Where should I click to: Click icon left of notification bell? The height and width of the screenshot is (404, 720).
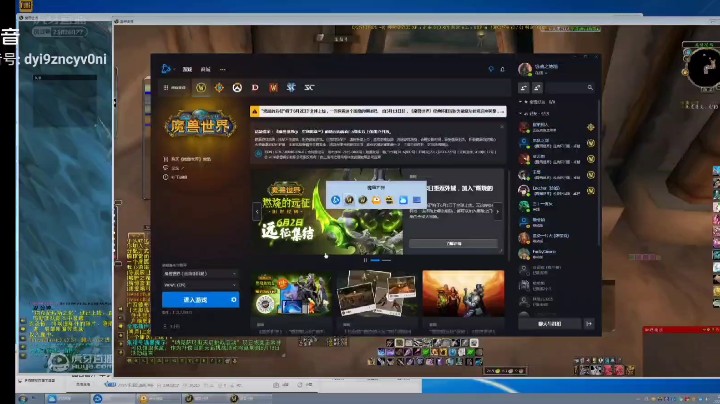point(491,69)
